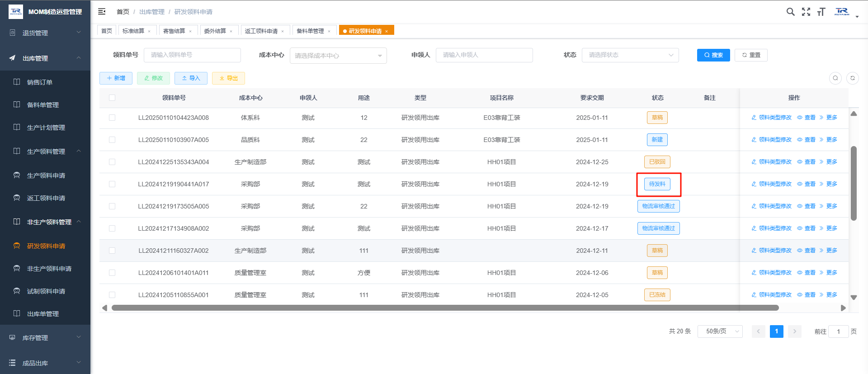Open 更多 for LL20241225135343A004
Image resolution: width=868 pixels, height=374 pixels.
pos(828,162)
